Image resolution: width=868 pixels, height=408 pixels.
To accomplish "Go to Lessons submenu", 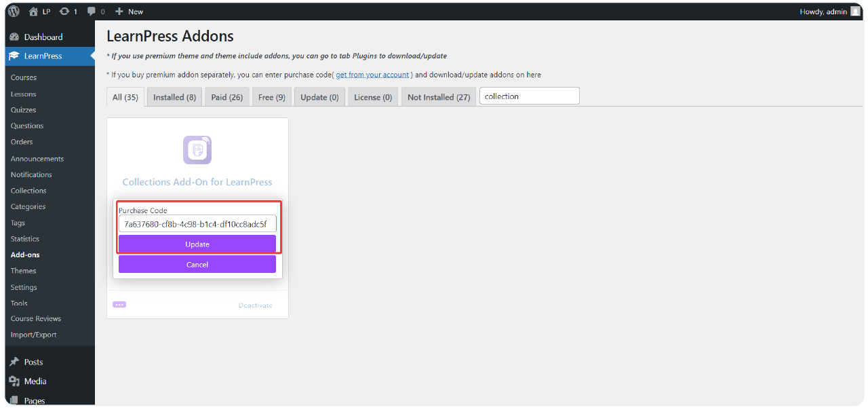I will (24, 94).
